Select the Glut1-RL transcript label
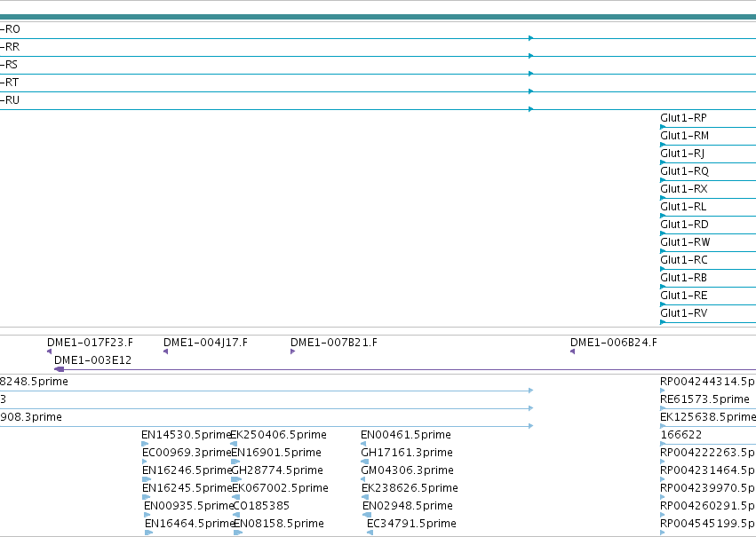The image size is (756, 537). [683, 207]
